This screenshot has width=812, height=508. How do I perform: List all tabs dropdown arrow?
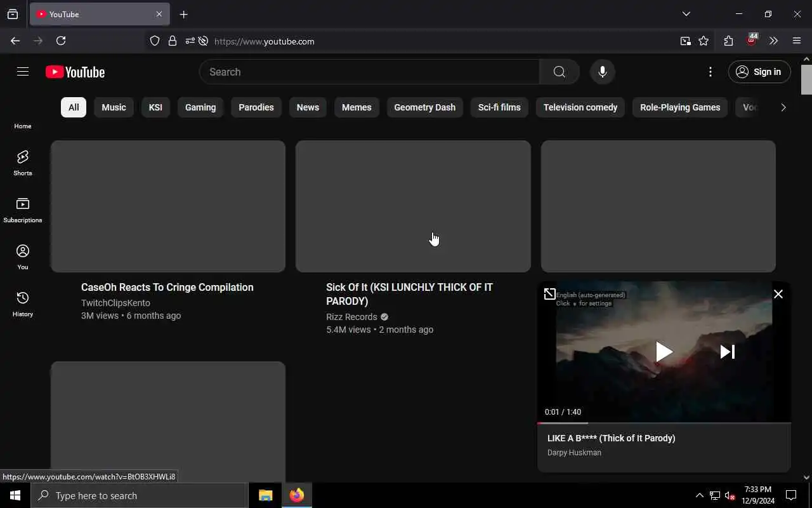click(x=686, y=14)
